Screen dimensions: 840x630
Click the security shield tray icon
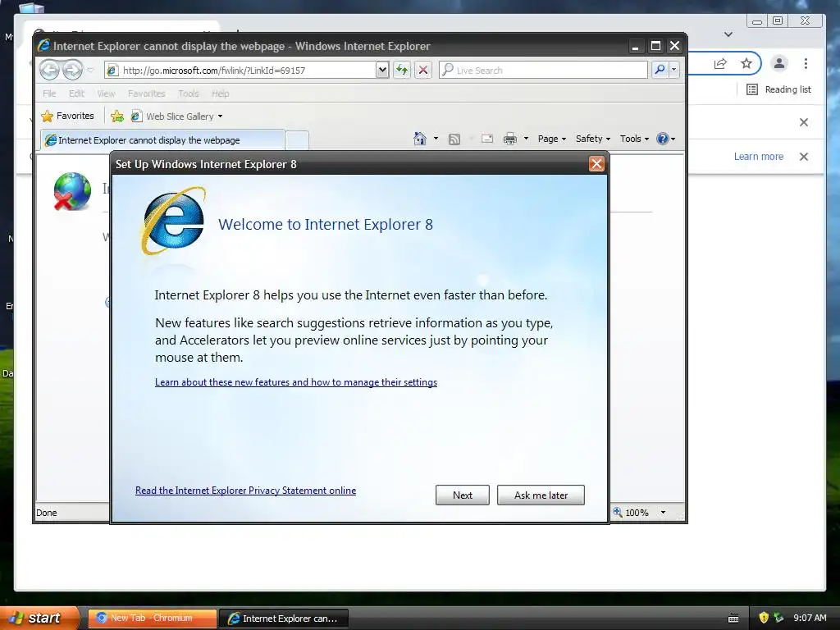click(764, 618)
